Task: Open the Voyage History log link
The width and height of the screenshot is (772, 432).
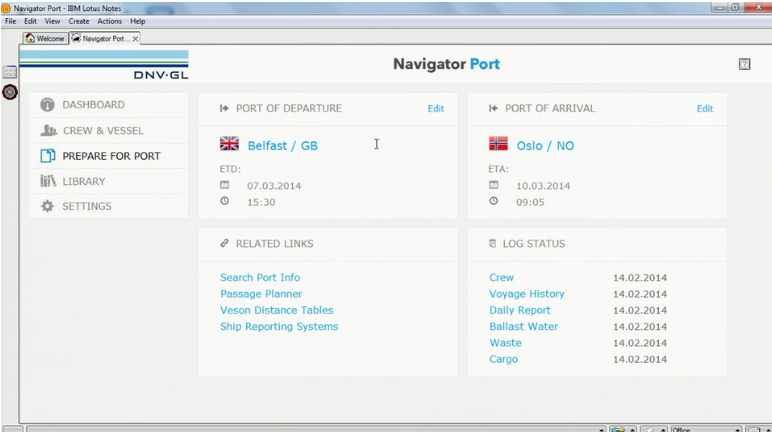Action: 527,294
